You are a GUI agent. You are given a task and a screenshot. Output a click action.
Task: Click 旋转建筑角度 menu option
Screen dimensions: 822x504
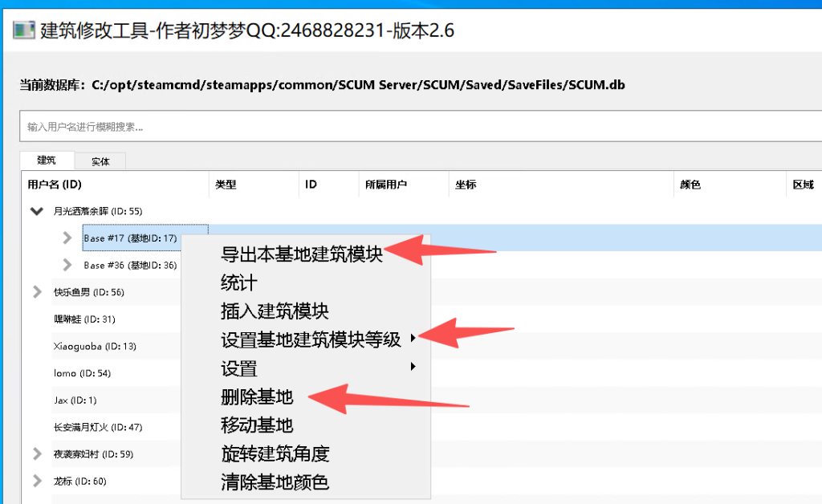click(275, 453)
